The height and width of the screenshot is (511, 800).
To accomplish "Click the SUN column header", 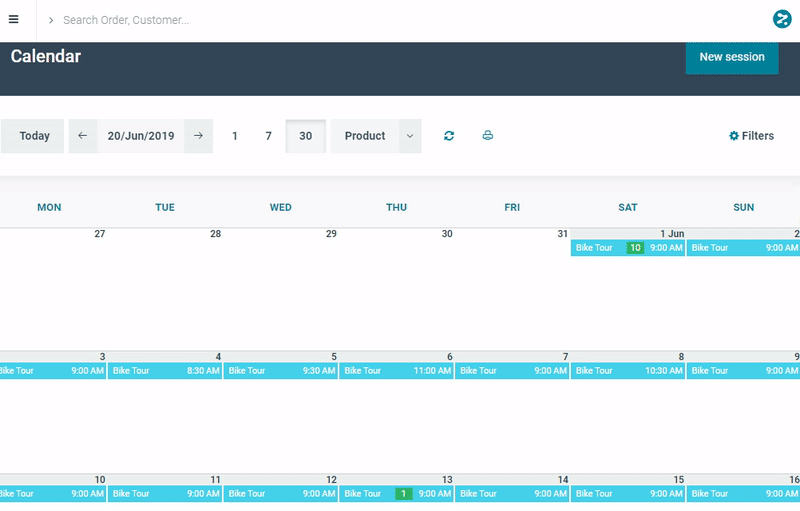I will (x=744, y=208).
